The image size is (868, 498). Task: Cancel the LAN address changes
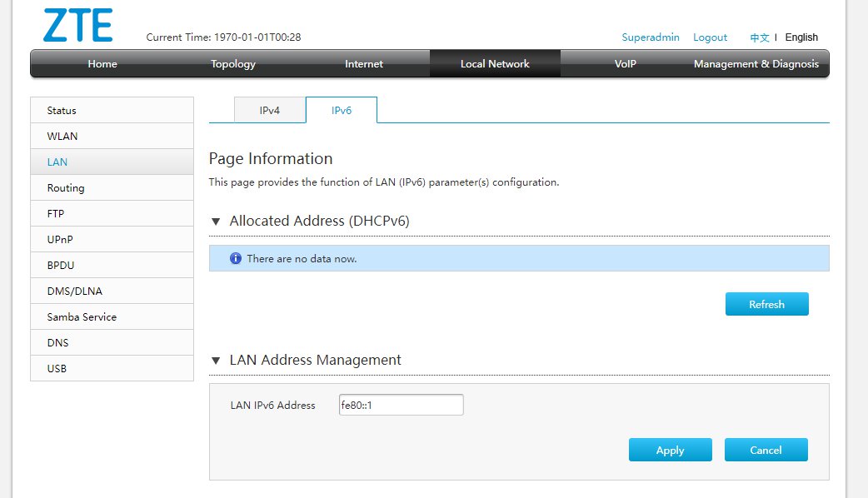(x=766, y=450)
